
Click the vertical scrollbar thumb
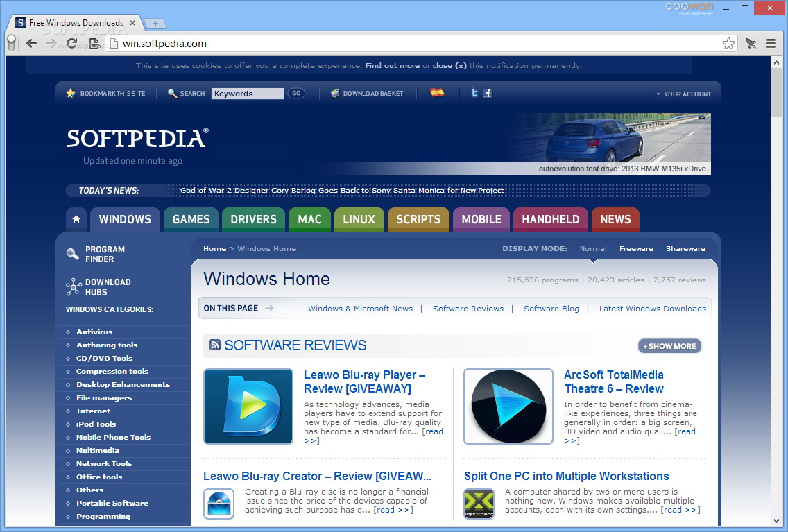776,91
